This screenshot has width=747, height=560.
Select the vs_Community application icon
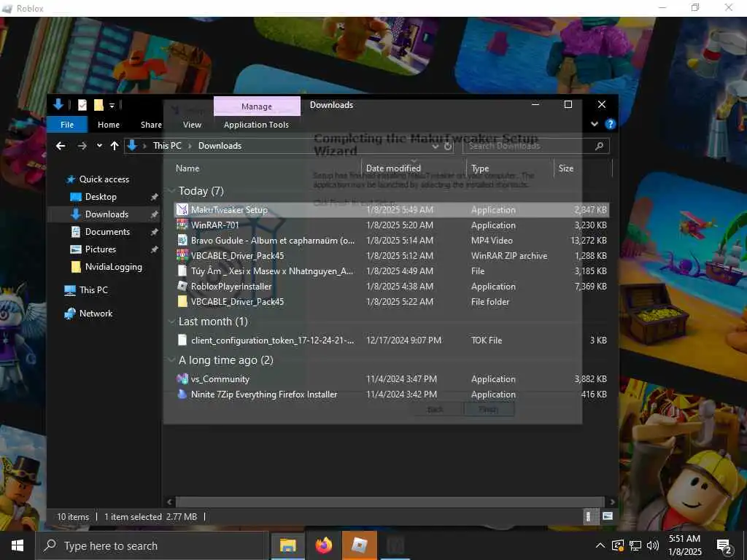[182, 379]
